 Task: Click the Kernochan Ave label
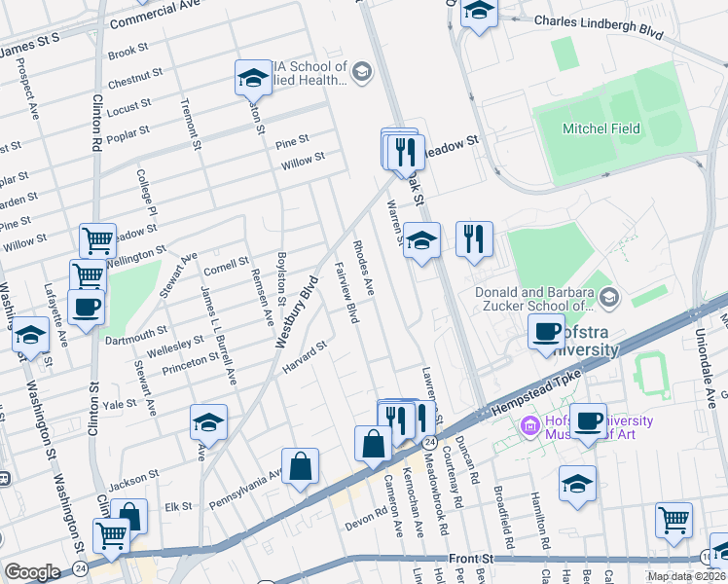[x=414, y=502]
